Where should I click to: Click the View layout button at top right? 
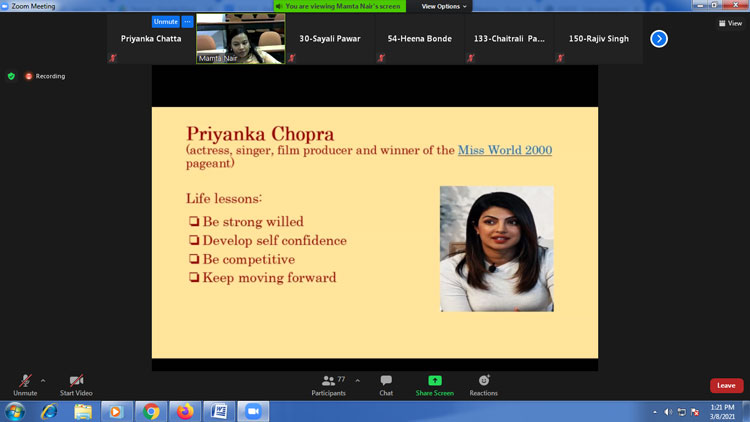point(730,23)
